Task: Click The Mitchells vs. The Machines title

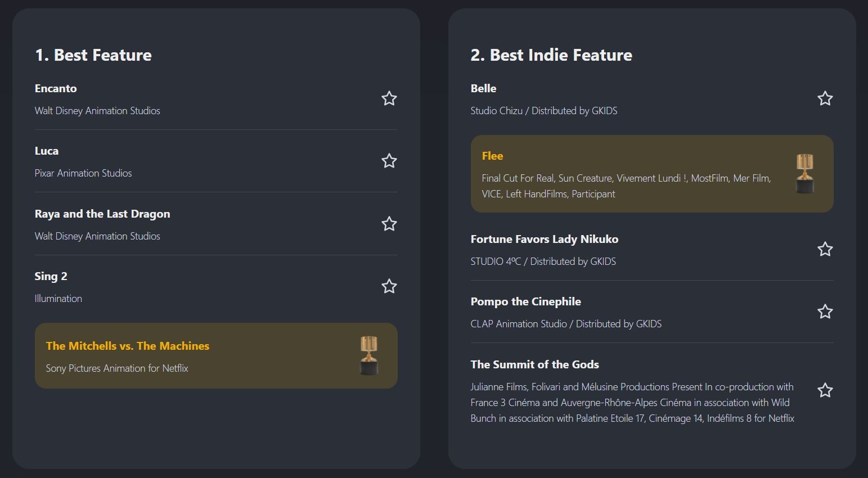Action: 128,346
